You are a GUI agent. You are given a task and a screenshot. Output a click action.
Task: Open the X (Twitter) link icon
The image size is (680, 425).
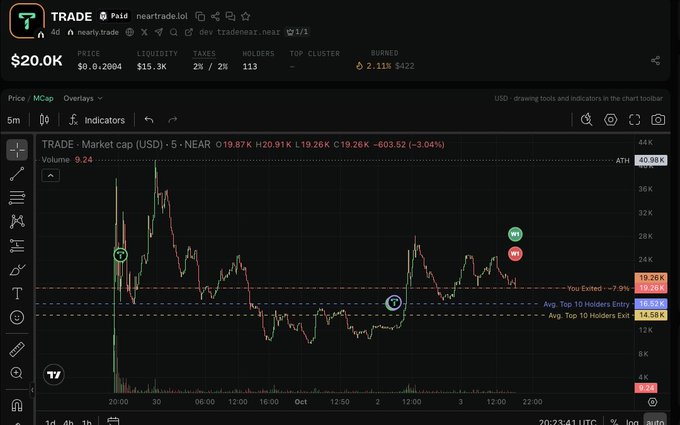point(144,32)
